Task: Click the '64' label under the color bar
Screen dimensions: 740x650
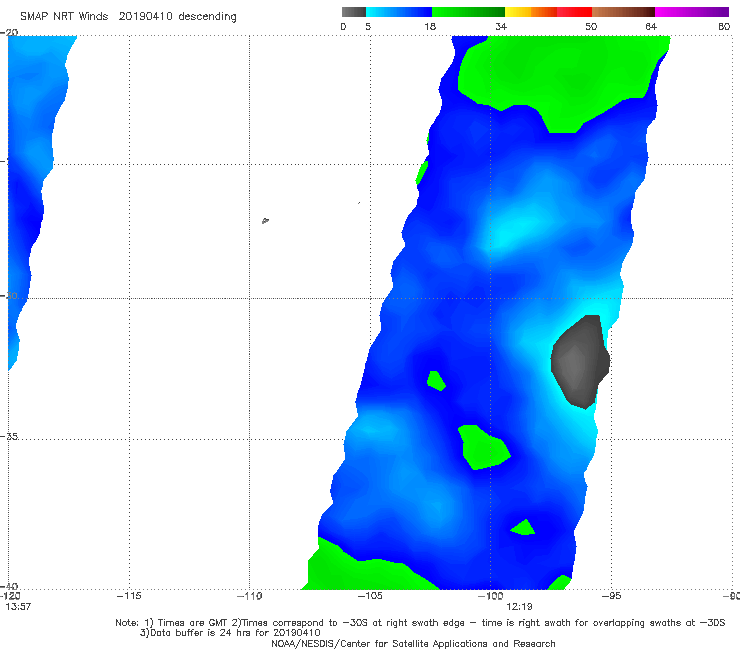Action: coord(651,26)
